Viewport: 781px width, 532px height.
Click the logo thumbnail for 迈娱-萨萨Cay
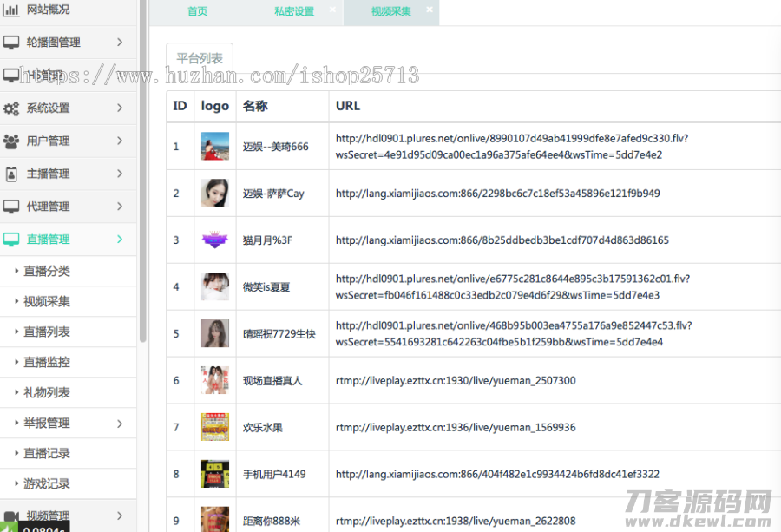pos(215,193)
